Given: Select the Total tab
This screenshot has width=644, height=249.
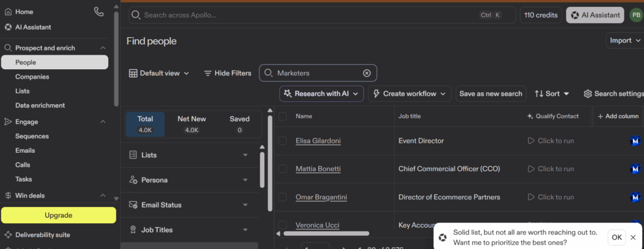Looking at the screenshot, I should click(x=145, y=124).
